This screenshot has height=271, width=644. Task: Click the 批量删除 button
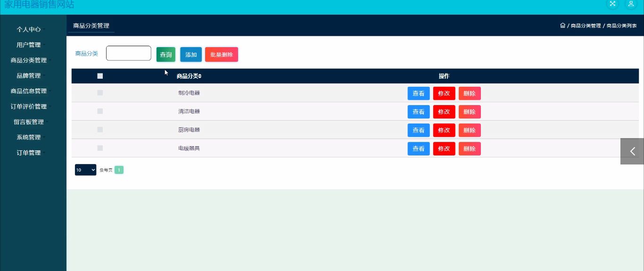click(x=222, y=55)
